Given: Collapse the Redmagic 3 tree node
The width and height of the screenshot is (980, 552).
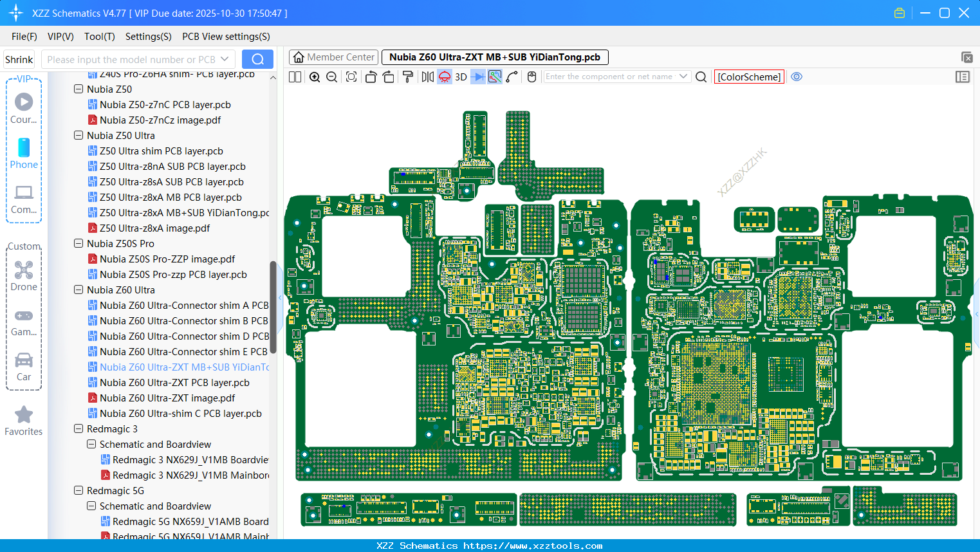Looking at the screenshot, I should point(79,429).
